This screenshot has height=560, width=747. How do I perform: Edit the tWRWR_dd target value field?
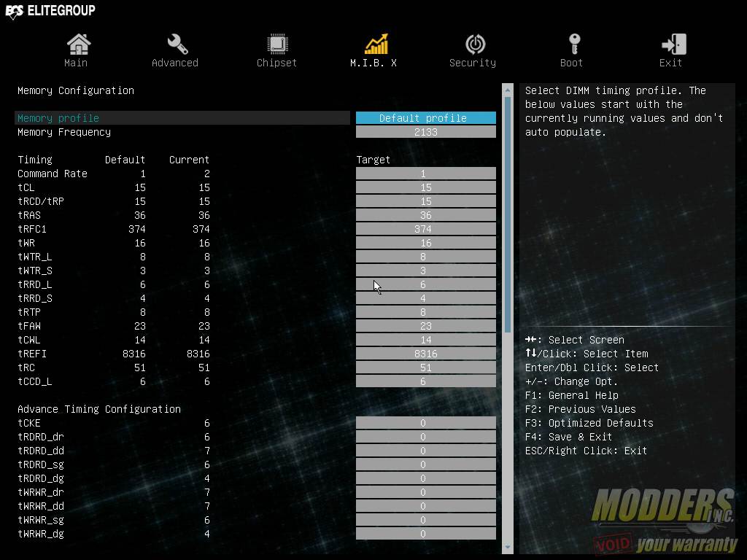point(426,506)
